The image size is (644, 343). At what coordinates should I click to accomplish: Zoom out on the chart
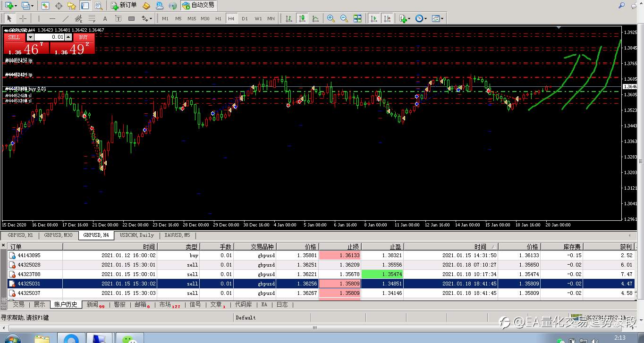344,18
